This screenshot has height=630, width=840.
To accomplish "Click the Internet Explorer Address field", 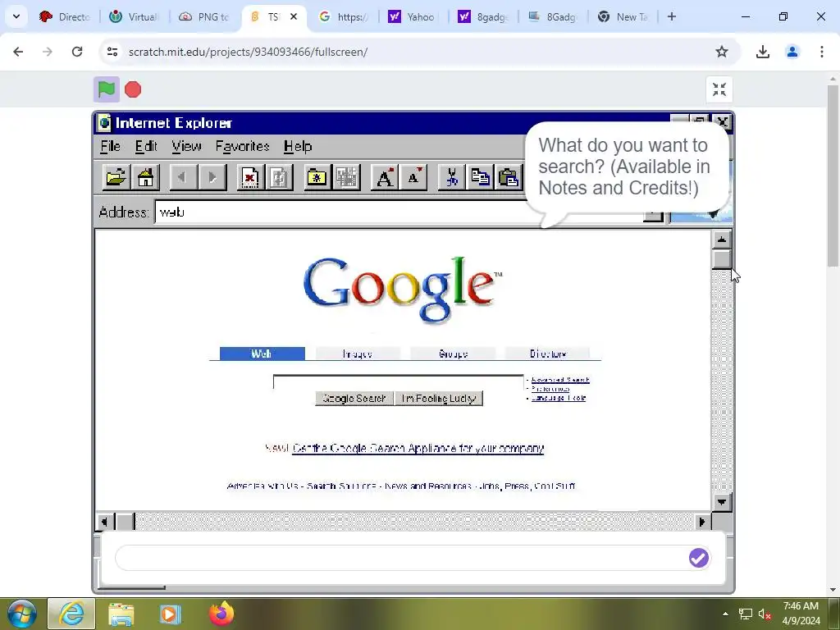I will tap(399, 212).
